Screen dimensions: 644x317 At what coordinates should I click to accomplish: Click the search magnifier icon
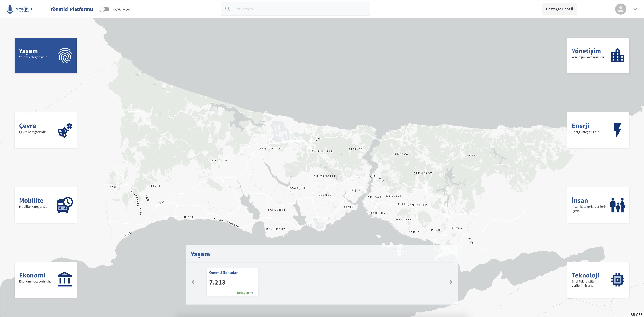(228, 9)
